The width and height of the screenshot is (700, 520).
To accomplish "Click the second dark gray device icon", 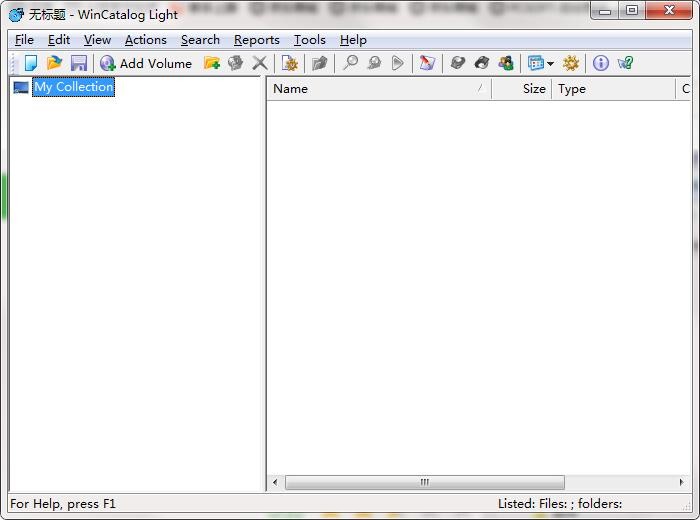I will 482,63.
